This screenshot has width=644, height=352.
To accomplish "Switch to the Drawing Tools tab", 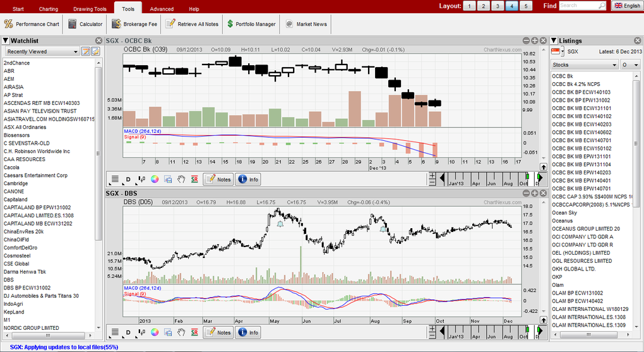I will [90, 9].
